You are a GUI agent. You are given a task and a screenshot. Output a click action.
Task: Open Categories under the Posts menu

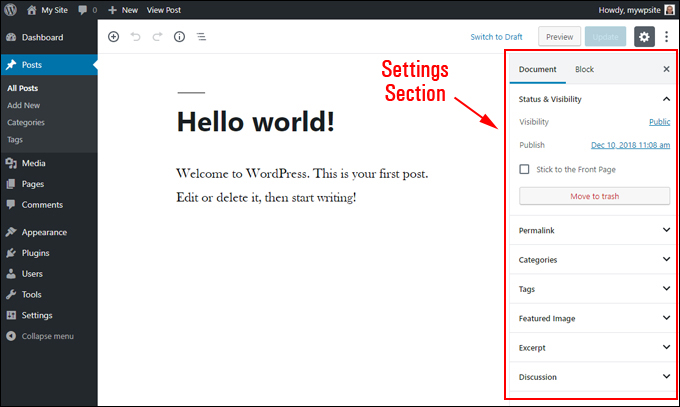click(x=26, y=122)
